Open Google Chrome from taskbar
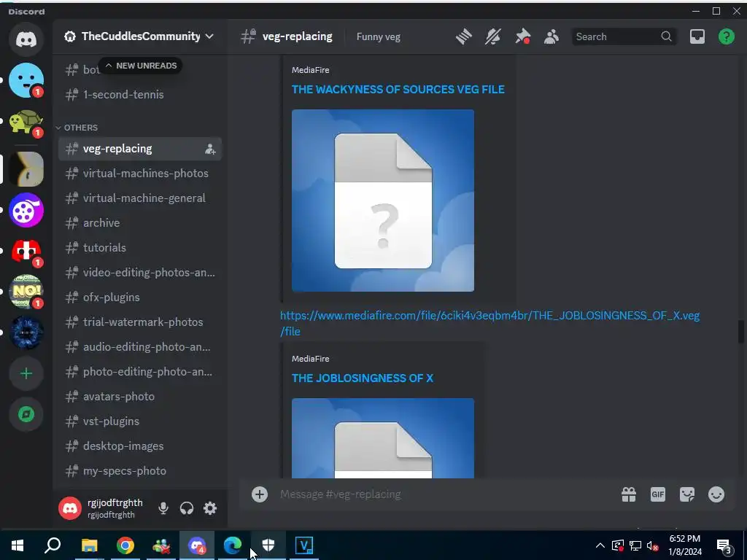The image size is (747, 560). click(x=125, y=545)
